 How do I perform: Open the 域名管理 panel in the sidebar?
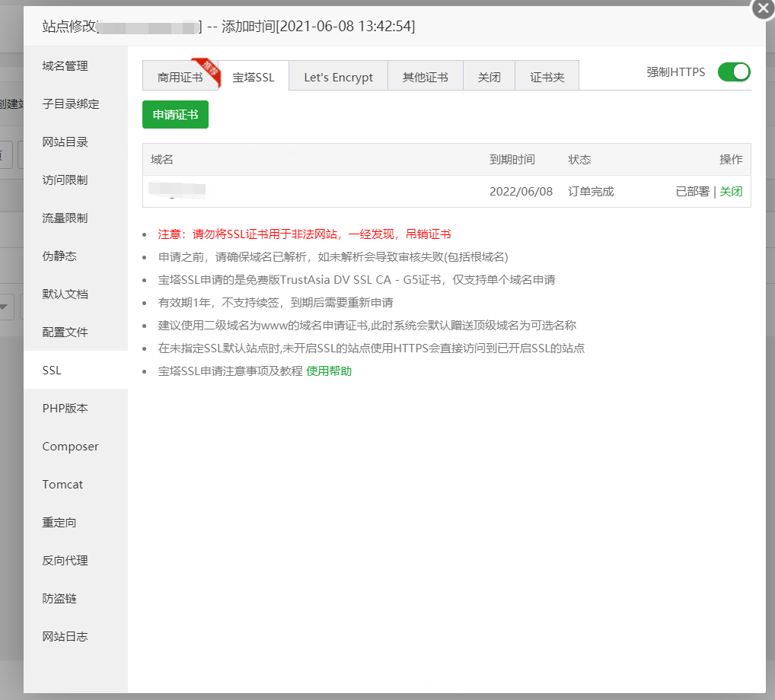pos(65,66)
